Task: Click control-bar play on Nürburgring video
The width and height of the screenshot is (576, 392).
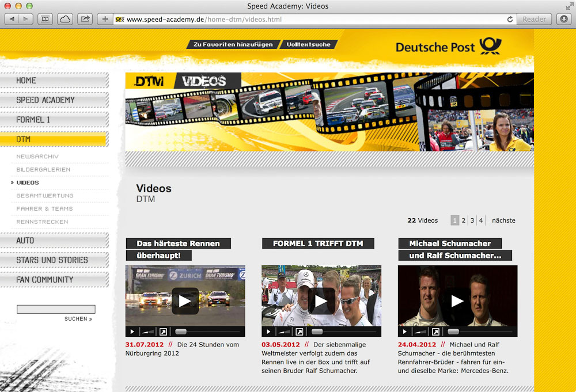Action: tap(132, 332)
